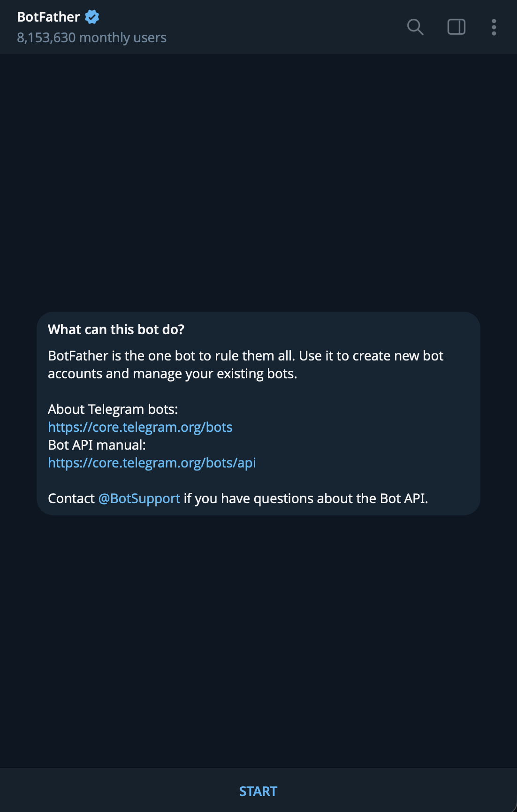
Task: Toggle the right side panel
Action: 456,27
